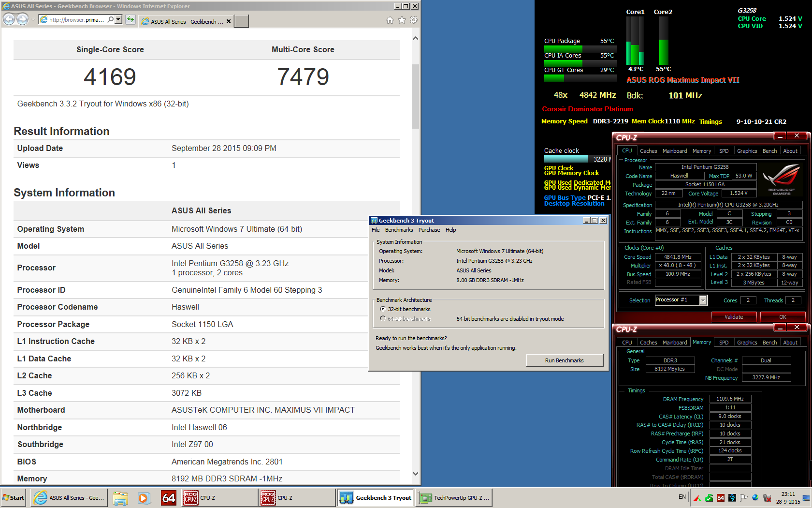Open Windows Explorer folder icon in taskbar
The image size is (812, 508).
pyautogui.click(x=120, y=498)
